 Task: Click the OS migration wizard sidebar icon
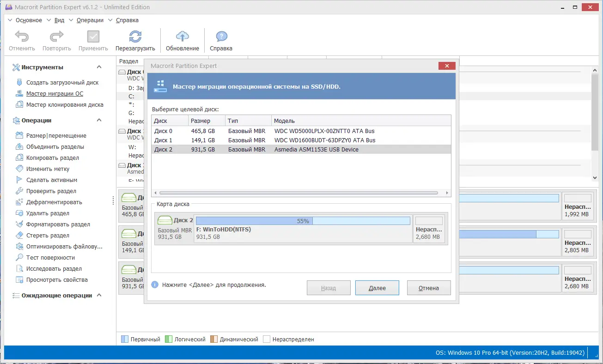[19, 94]
